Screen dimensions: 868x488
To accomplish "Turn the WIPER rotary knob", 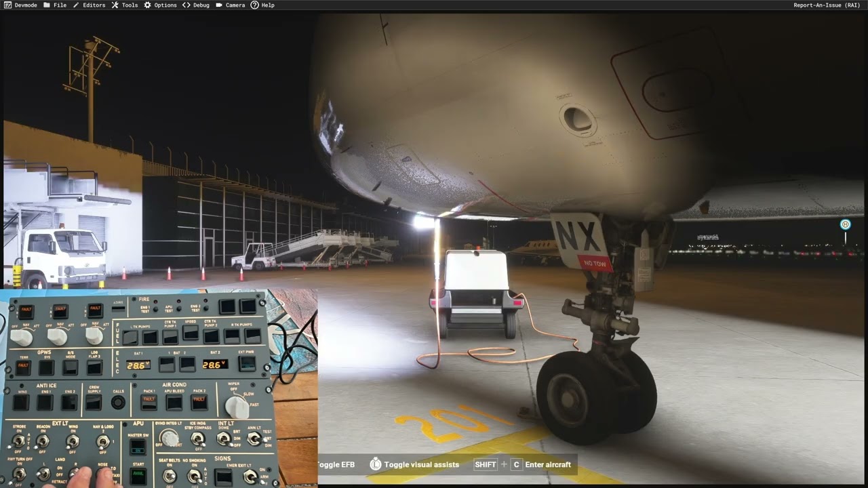I will (x=237, y=407).
